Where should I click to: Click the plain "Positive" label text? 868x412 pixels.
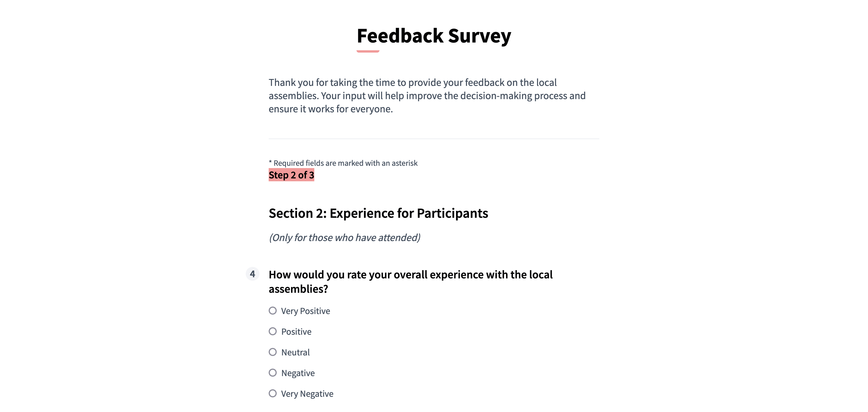pyautogui.click(x=296, y=332)
